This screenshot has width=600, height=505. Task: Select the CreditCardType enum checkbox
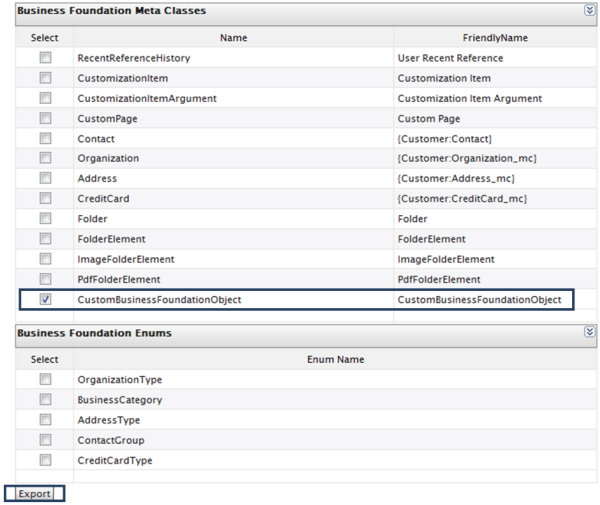[x=45, y=460]
